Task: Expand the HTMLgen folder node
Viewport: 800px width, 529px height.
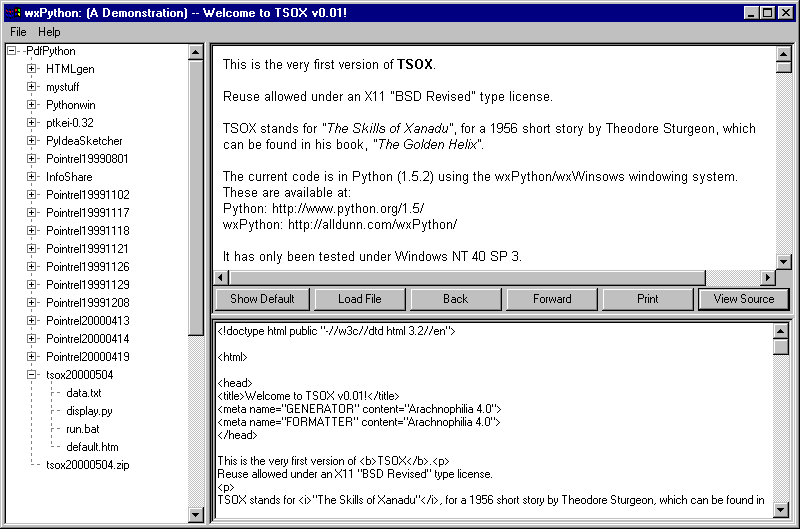Action: coord(32,68)
